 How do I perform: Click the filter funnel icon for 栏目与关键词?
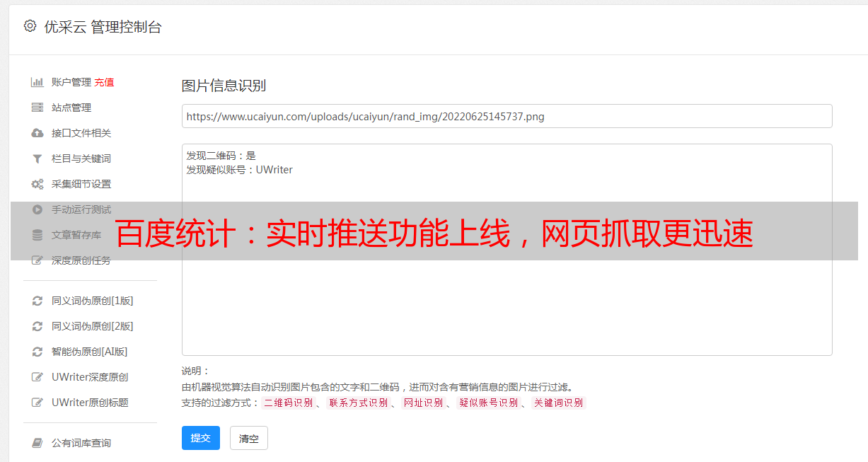point(37,158)
